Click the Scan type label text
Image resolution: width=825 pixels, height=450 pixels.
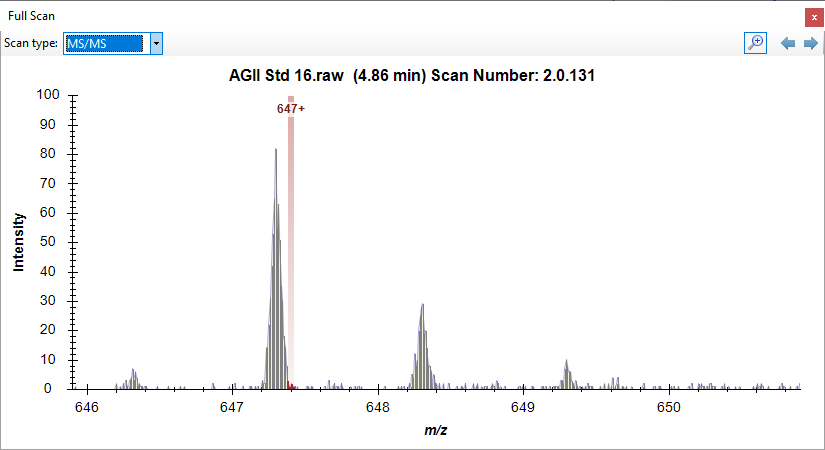point(31,44)
